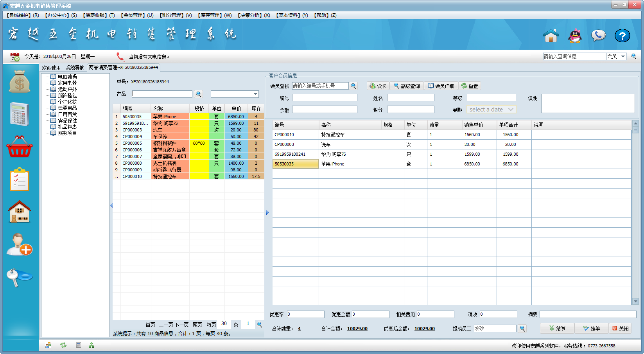Click the add member user icon
Screen dimensions: 644x354
coord(20,244)
